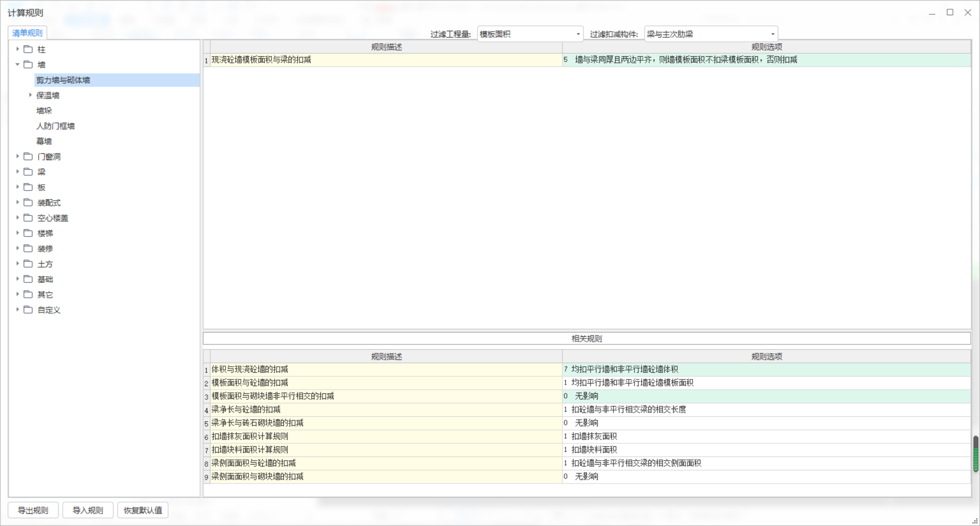Open the 过滤扣减构件 dropdown (梁与主次肋梁)
Viewport: 980px width, 526px height.
711,34
